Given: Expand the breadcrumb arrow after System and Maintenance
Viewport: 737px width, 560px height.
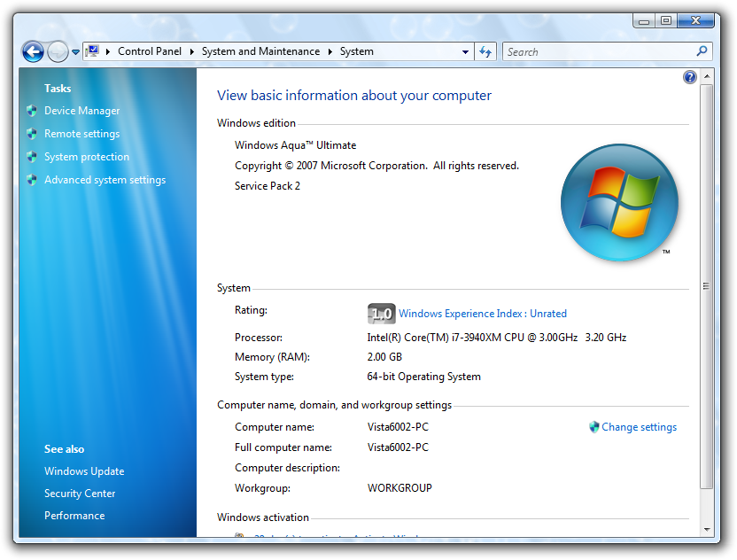Looking at the screenshot, I should pyautogui.click(x=330, y=51).
